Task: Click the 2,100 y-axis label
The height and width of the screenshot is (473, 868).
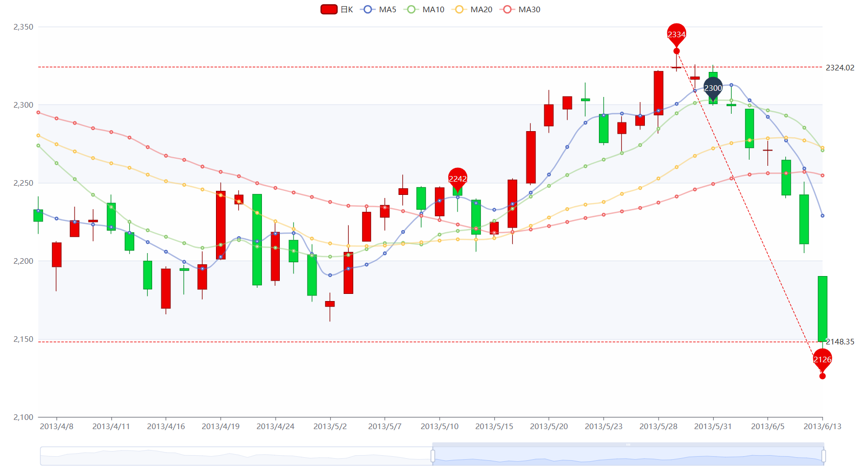Action: (23, 417)
